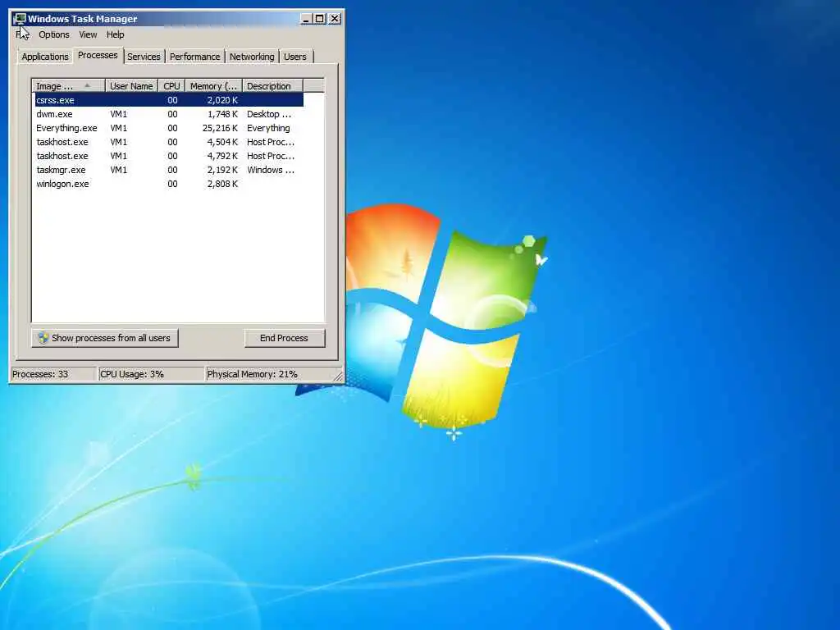Click the Task Manager title bar icon
Image resolution: width=840 pixels, height=630 pixels.
20,19
